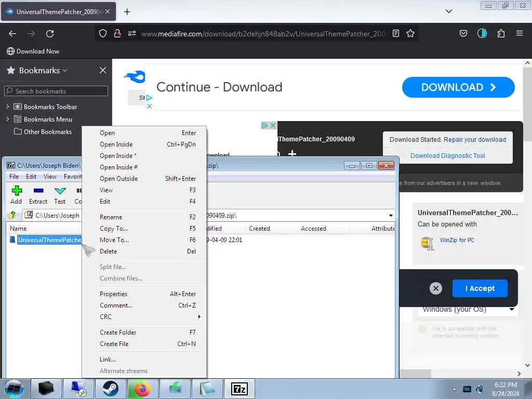Open the tracking protection shield icon
Viewport: 532px width, 399px height.
(103, 33)
